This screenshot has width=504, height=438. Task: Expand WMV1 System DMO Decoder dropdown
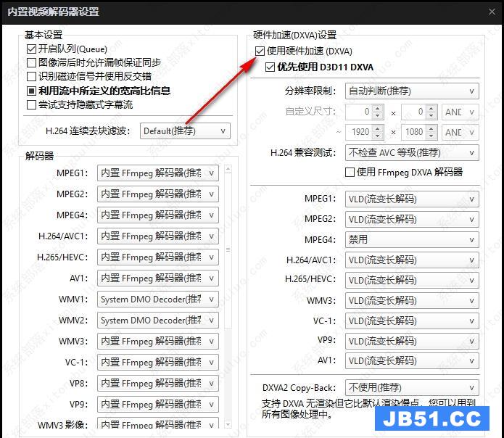pyautogui.click(x=157, y=299)
